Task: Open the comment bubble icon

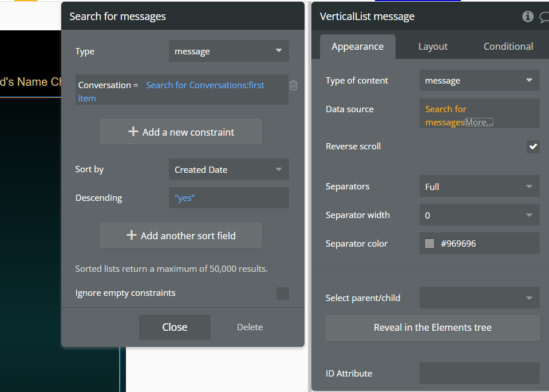Action: [544, 17]
